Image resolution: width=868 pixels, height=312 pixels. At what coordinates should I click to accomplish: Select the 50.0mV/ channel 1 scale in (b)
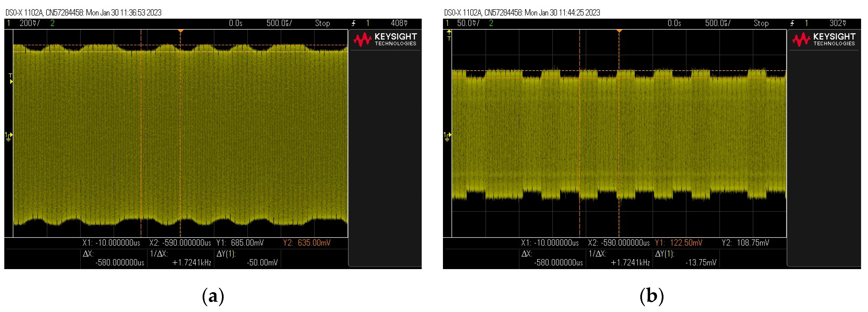[468, 23]
